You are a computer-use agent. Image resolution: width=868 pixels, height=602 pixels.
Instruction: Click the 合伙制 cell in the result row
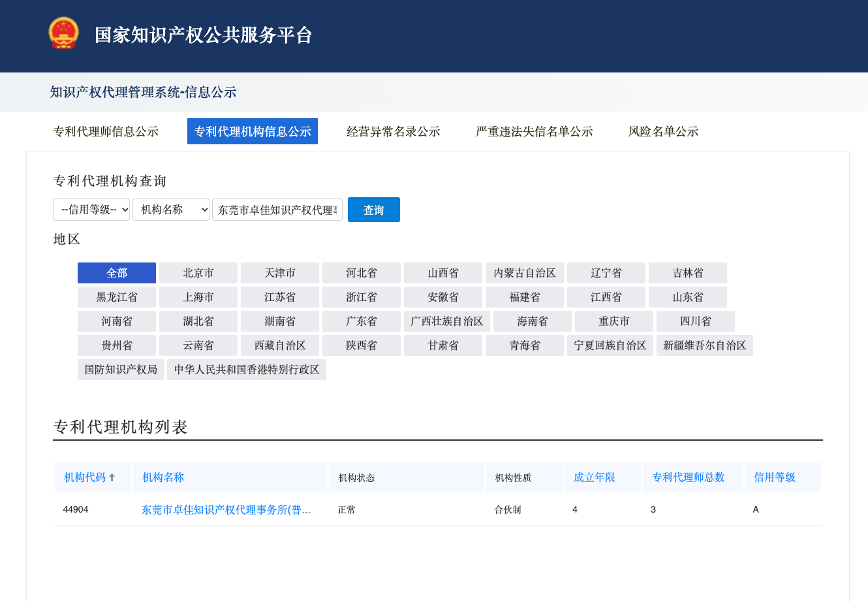pyautogui.click(x=508, y=510)
